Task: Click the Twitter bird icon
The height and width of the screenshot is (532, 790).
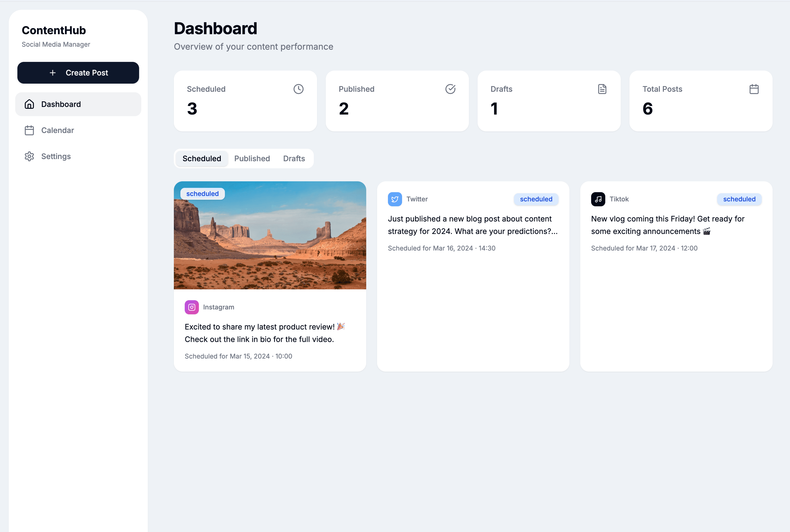Action: [x=395, y=199]
